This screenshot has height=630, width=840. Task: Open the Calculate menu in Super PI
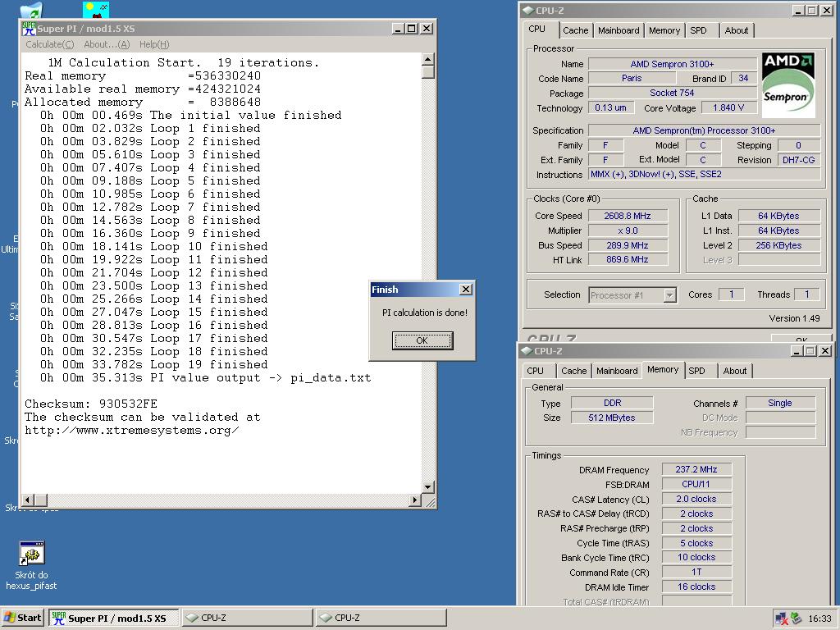point(50,44)
